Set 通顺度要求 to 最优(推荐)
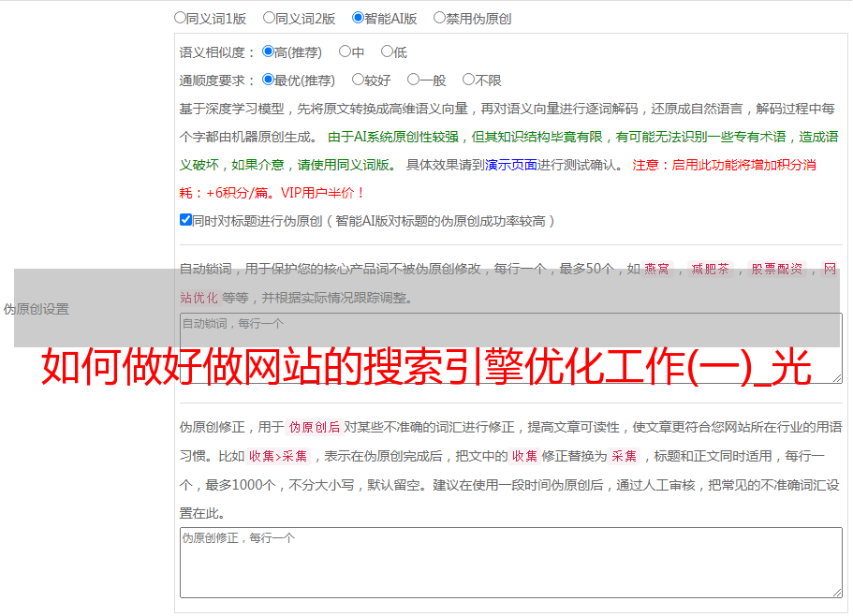853x616 pixels. click(269, 81)
